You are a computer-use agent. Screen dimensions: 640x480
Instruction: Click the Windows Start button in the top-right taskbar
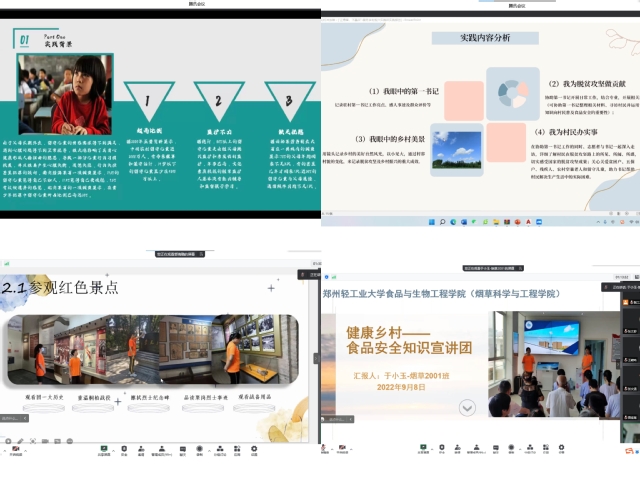[x=433, y=221]
